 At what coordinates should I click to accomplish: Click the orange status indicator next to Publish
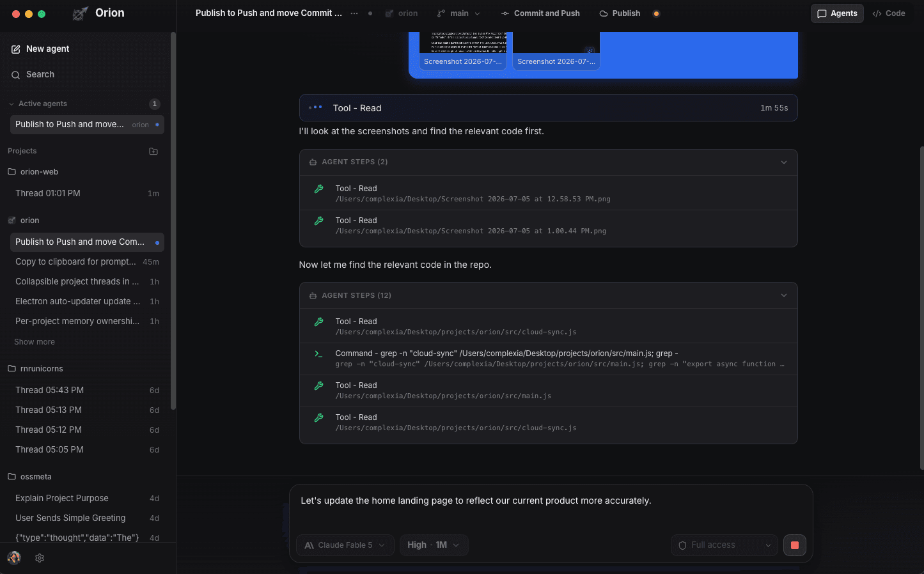tap(656, 13)
